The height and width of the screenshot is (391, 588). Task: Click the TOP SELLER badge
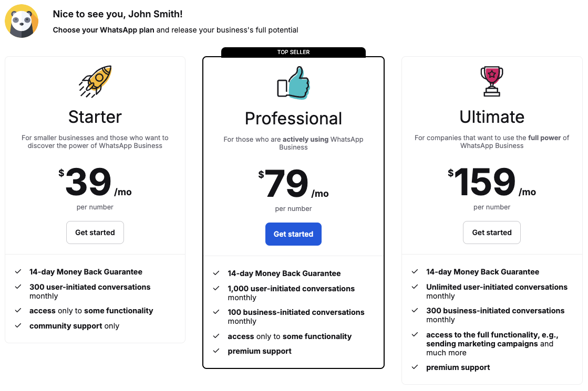[293, 52]
